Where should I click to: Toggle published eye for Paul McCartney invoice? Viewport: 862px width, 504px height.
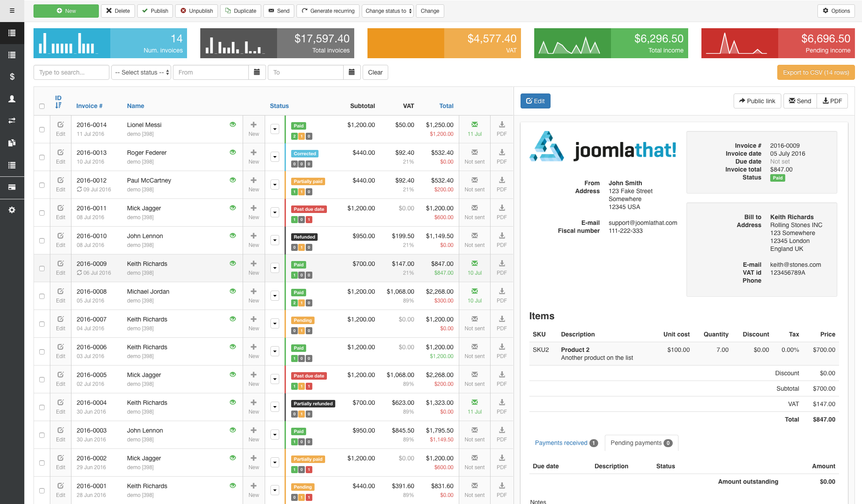(232, 180)
